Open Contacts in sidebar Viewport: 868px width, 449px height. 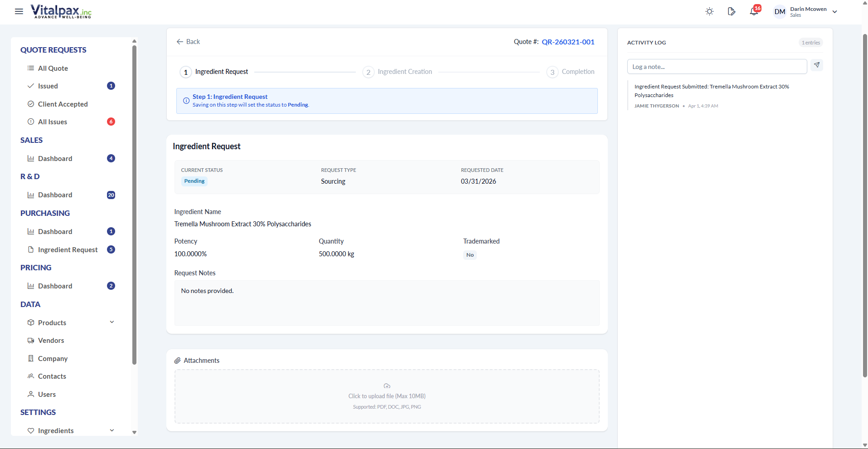click(52, 376)
